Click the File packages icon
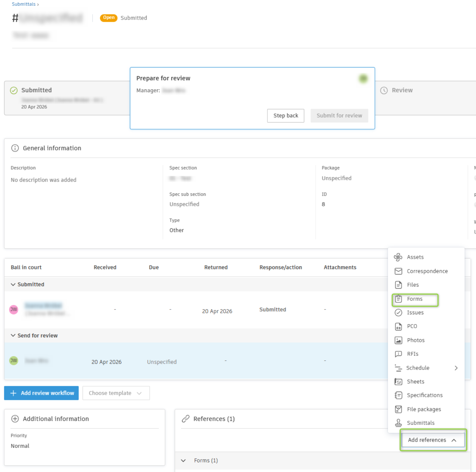The height and width of the screenshot is (472, 476). (x=398, y=409)
